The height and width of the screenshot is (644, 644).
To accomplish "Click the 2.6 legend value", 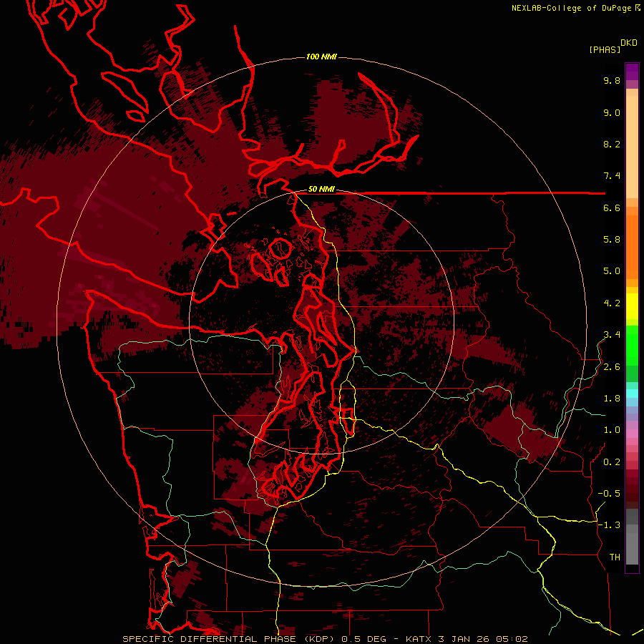I will pos(612,367).
